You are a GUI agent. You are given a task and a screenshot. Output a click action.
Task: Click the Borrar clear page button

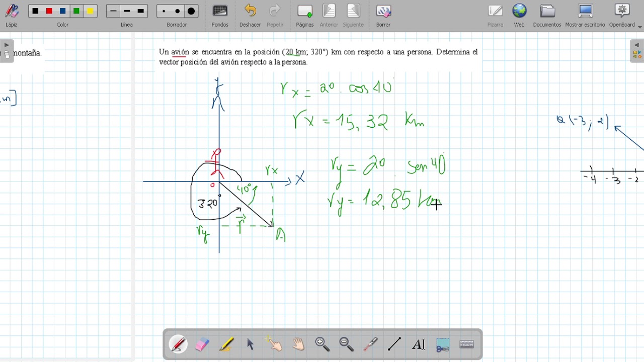[x=383, y=15]
